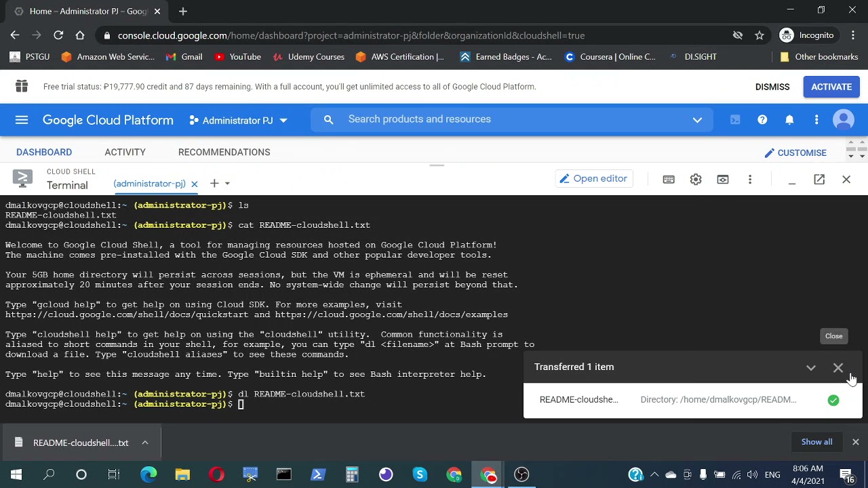The height and width of the screenshot is (488, 868).
Task: Click the green transfer complete checkmark
Action: click(x=833, y=400)
